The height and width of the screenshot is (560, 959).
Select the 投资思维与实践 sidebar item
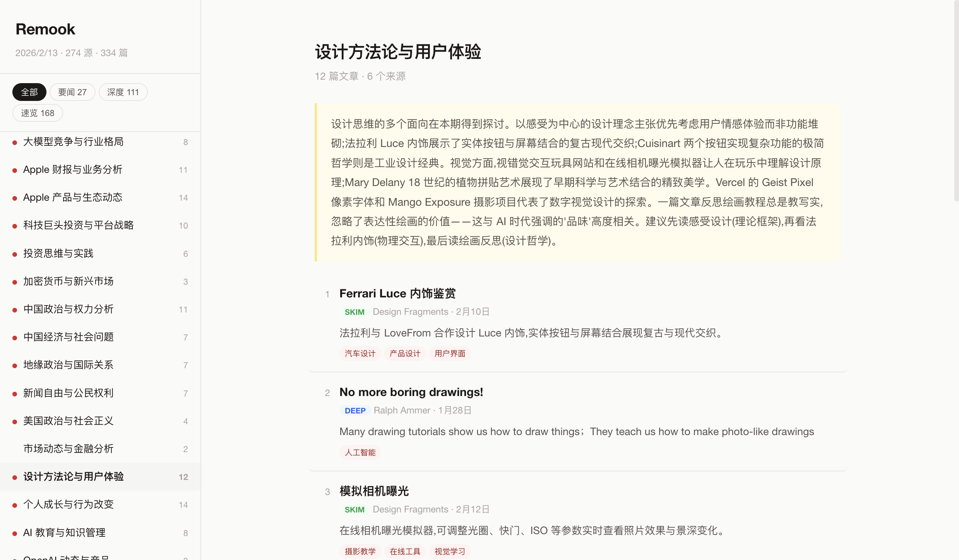[x=58, y=254]
